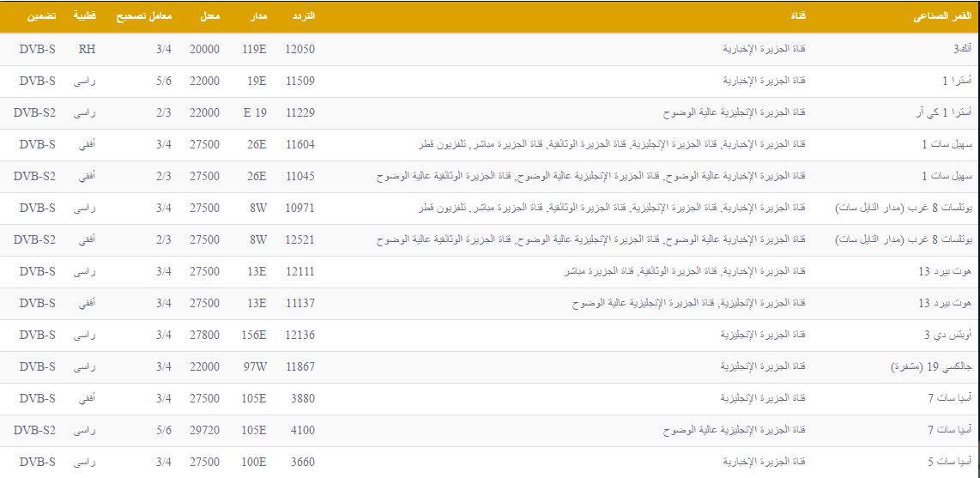
Task: Select frequency cell 12521
Action: click(x=300, y=240)
